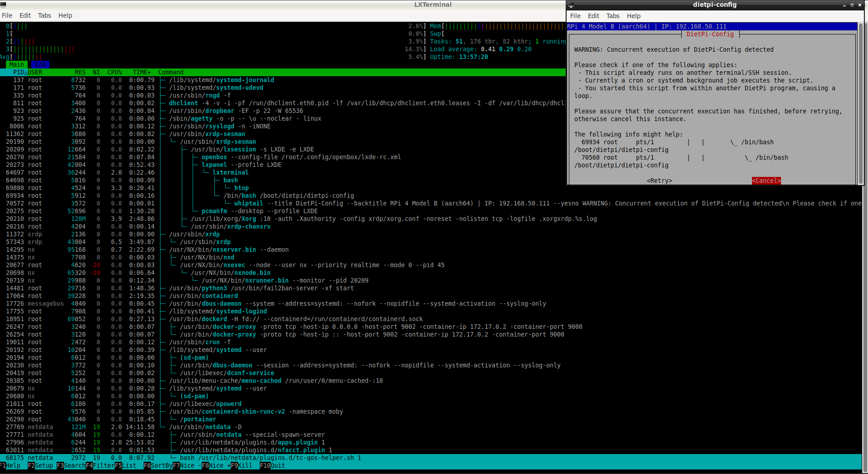Switch to htop Main tab
Screen dimensions: 868x474
pos(17,64)
